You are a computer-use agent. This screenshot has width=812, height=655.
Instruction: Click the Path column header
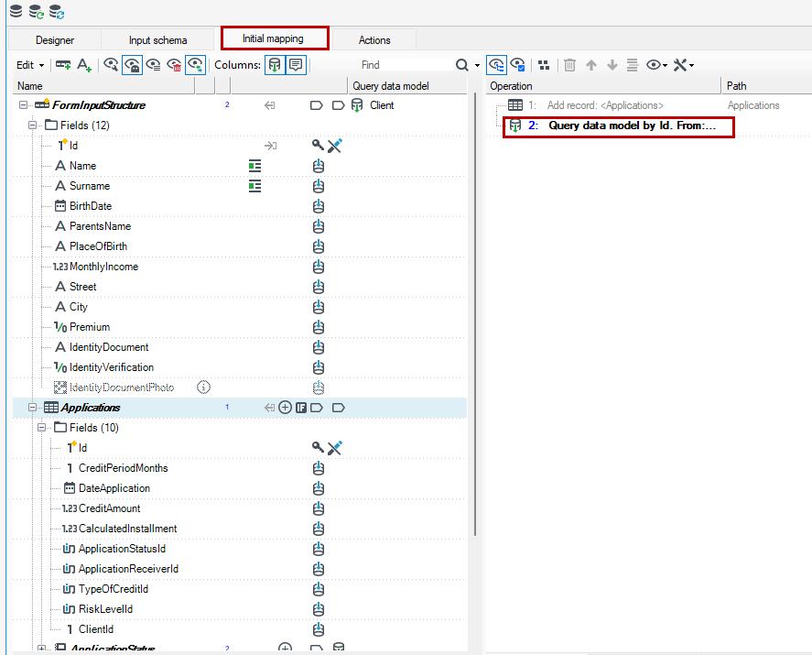click(x=766, y=86)
